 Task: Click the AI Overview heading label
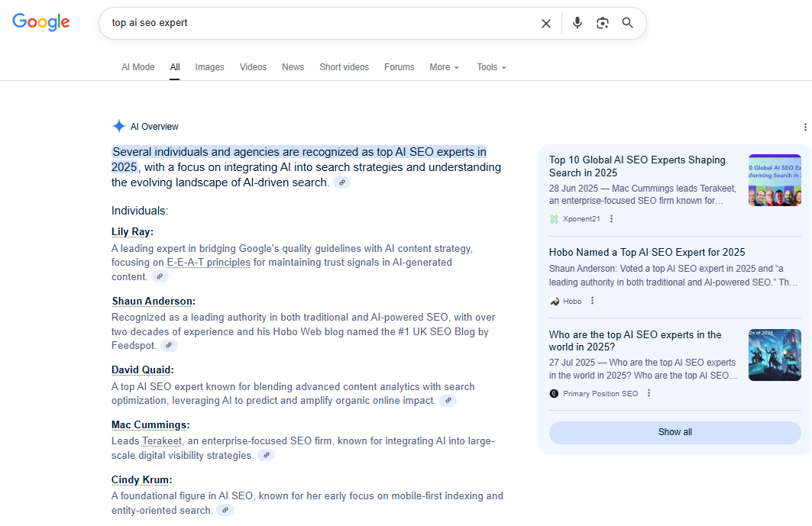pos(154,127)
